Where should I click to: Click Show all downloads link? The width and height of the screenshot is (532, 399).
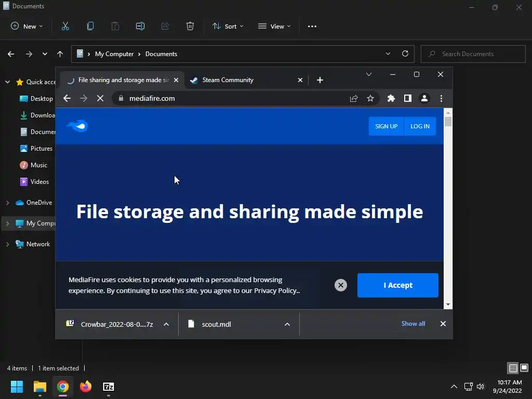coord(413,324)
